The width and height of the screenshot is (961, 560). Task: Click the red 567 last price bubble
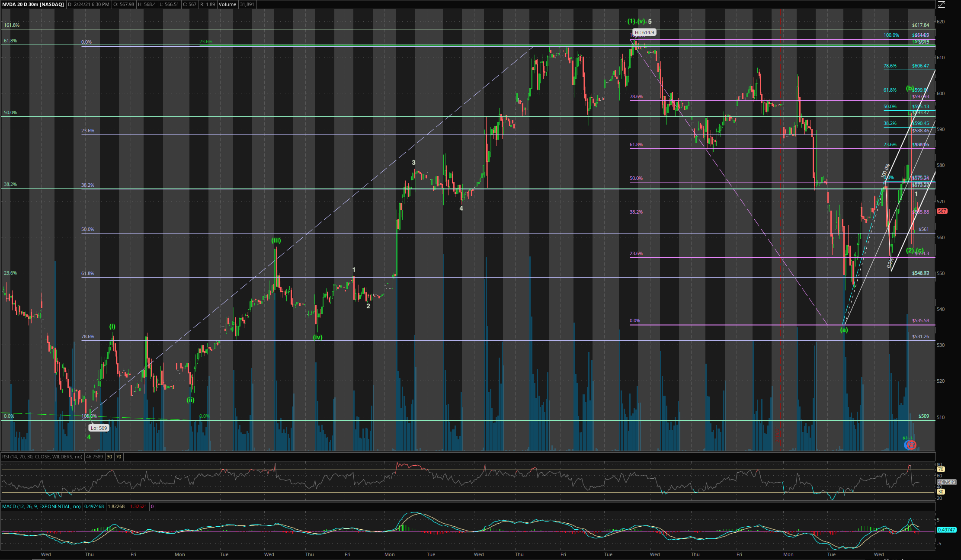pos(942,211)
